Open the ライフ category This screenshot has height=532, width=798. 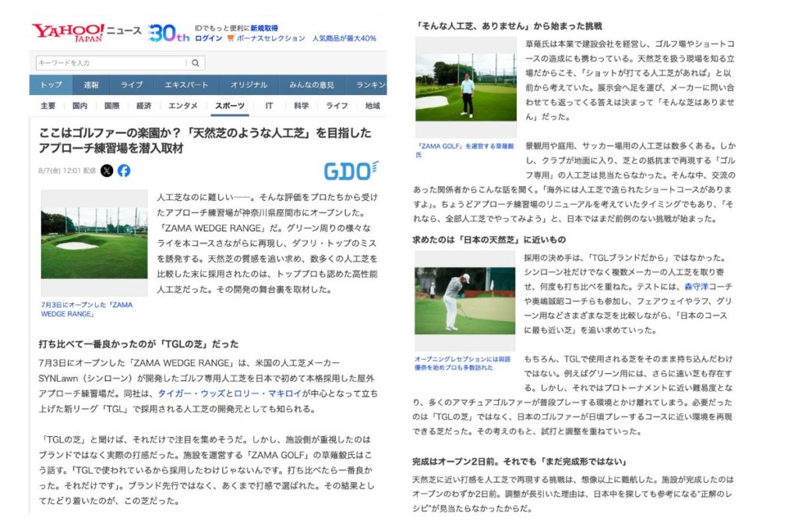[337, 106]
